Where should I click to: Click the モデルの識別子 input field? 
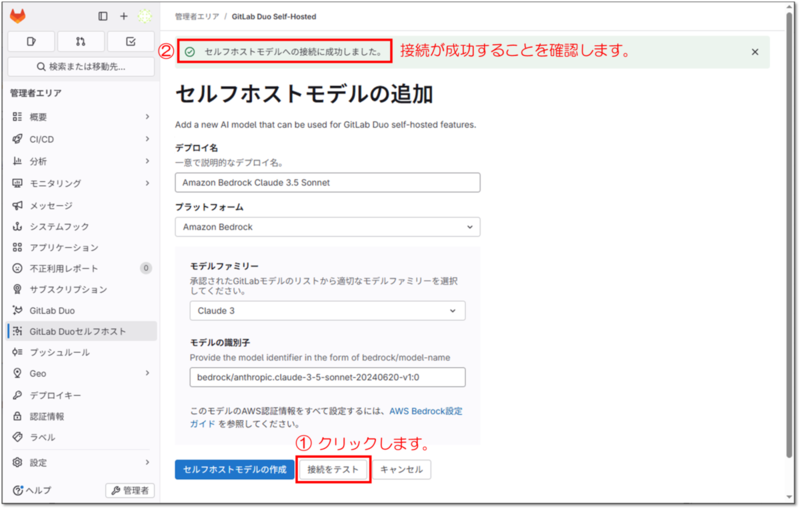point(327,377)
